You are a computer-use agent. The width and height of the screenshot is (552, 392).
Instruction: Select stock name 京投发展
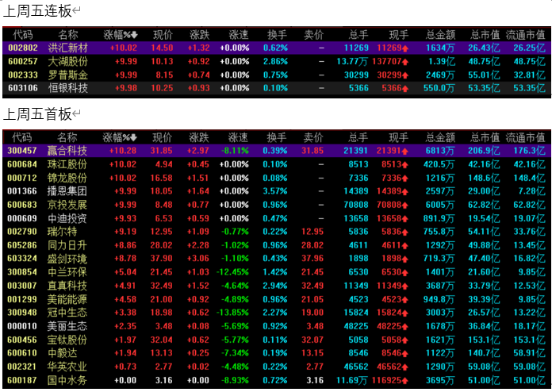tap(67, 205)
